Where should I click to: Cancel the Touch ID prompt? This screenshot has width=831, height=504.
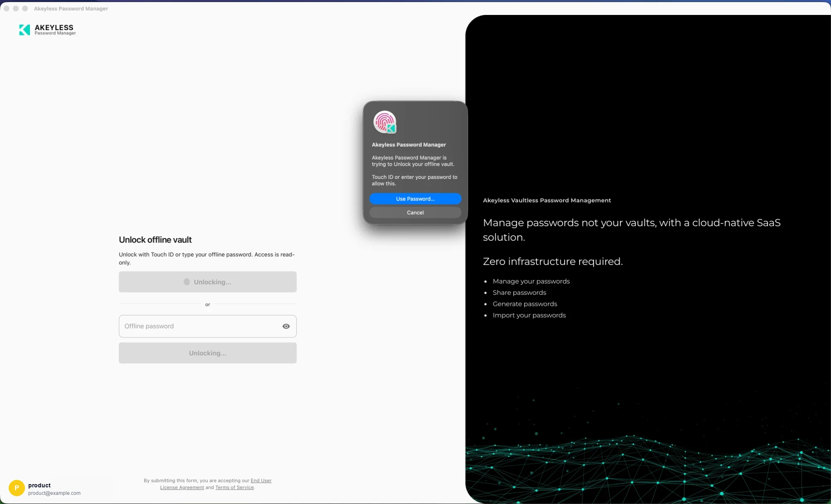coord(415,213)
